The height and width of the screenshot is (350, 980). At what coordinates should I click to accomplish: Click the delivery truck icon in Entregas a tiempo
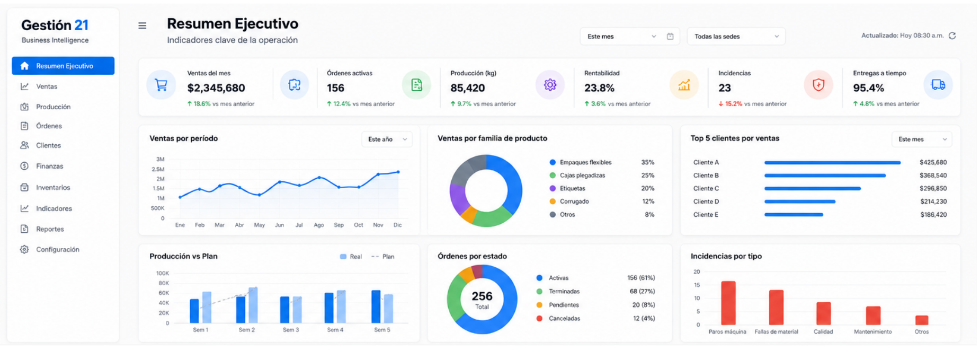[x=938, y=85]
